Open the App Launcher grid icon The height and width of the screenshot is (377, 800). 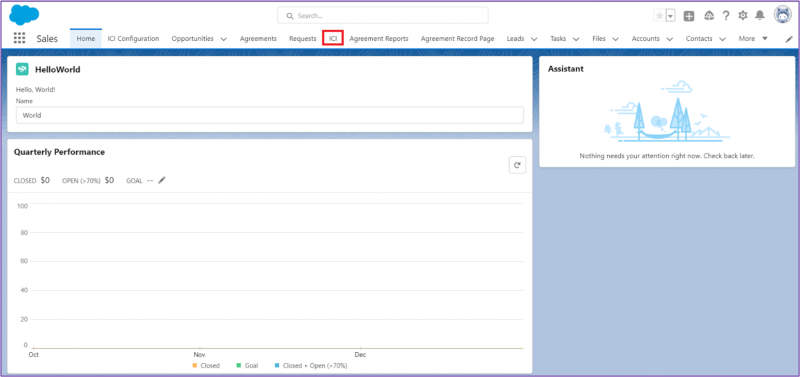19,38
